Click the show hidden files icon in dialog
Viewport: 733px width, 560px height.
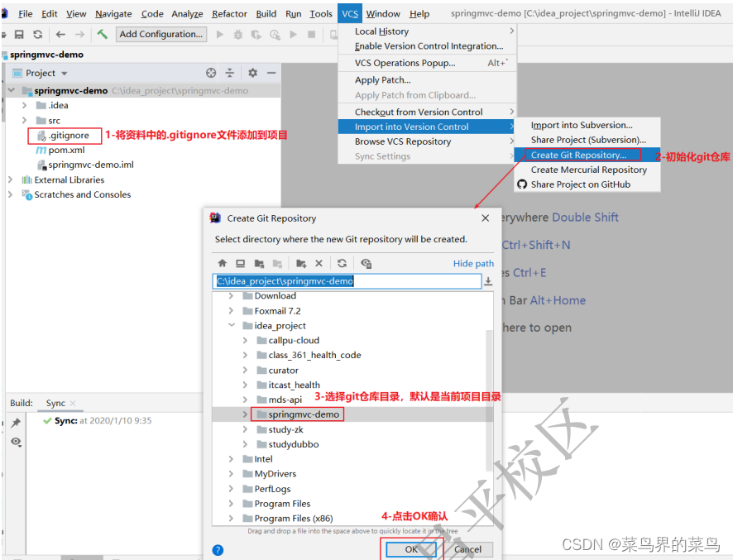[x=366, y=263]
